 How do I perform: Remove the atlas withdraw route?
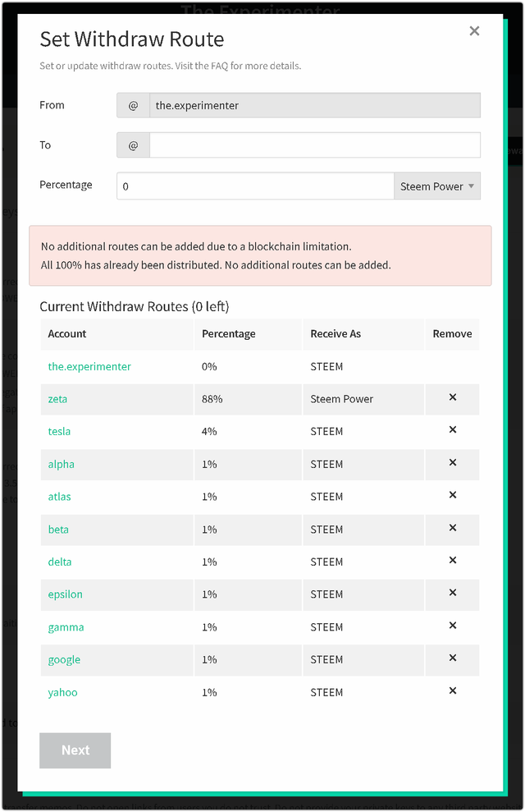[452, 495]
